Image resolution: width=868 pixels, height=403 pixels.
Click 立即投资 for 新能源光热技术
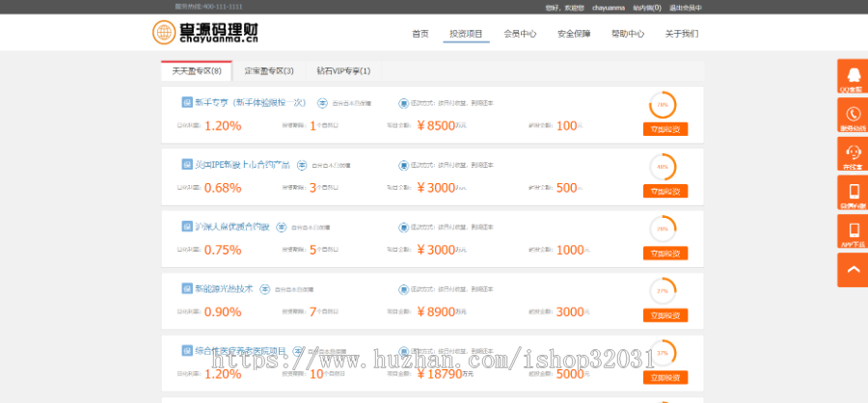(665, 315)
